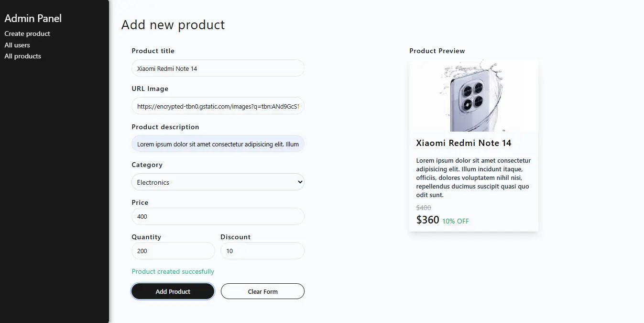Click the Clear Form button

[262, 291]
